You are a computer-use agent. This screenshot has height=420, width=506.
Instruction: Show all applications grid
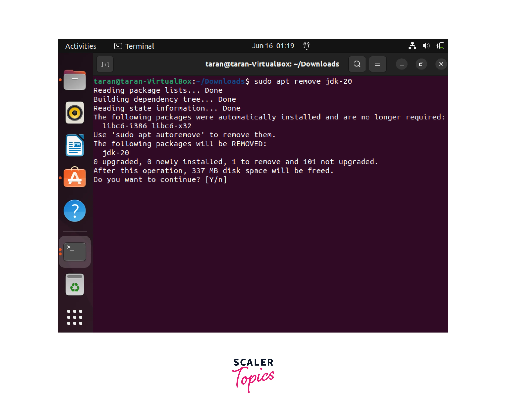point(75,317)
